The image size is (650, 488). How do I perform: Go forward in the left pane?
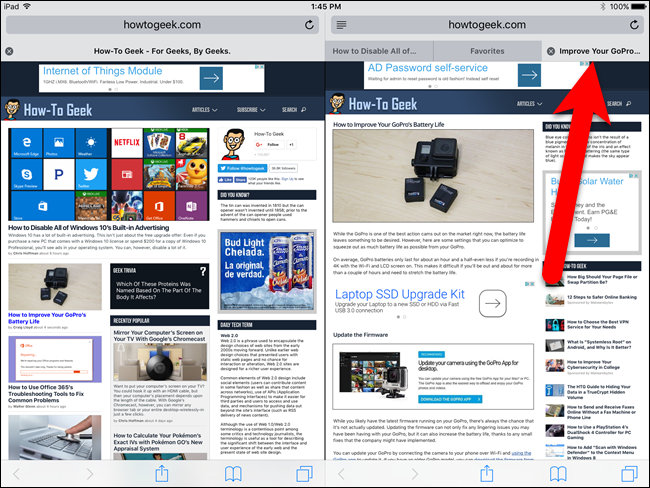pos(90,473)
